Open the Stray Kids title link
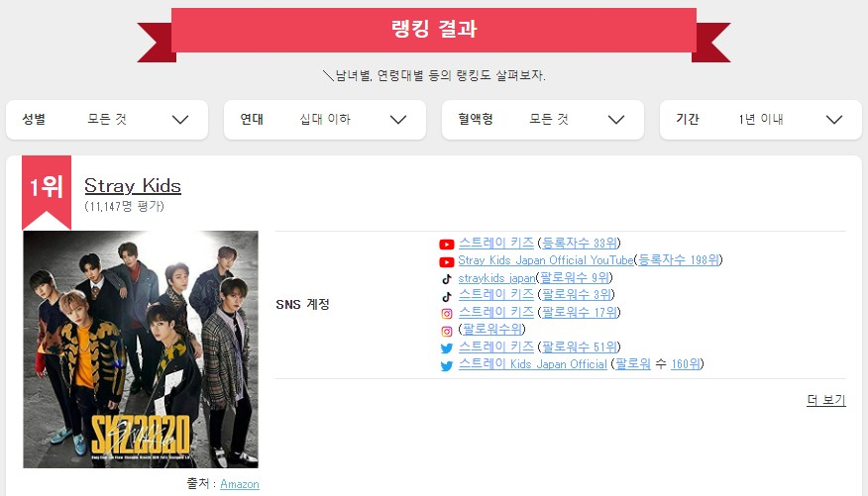The height and width of the screenshot is (496, 868). pos(133,186)
